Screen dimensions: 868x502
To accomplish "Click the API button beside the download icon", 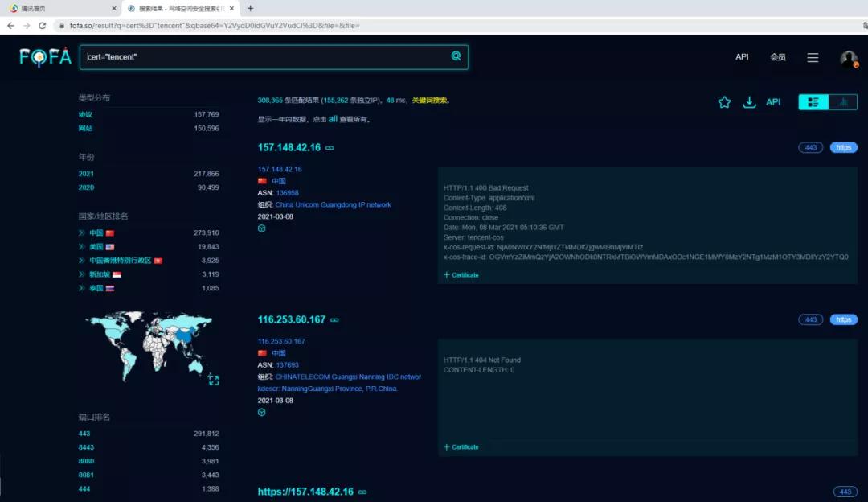I will click(x=773, y=102).
